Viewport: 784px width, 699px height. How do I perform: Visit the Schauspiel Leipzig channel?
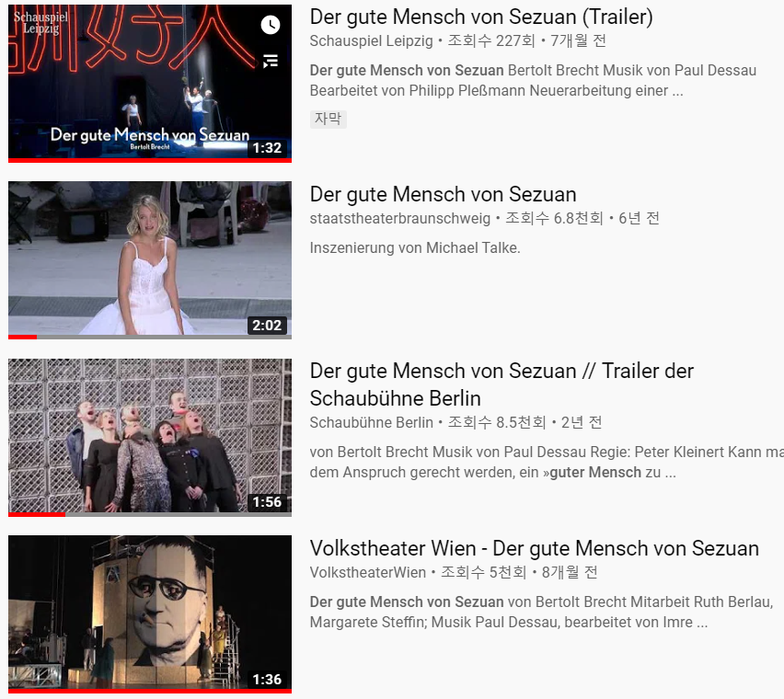(371, 41)
